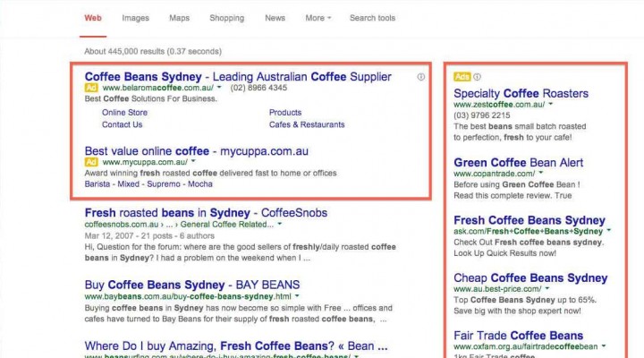Open Fresh Coffee Beans Sydney sidebar ad
The image size is (644, 358).
[530, 220]
